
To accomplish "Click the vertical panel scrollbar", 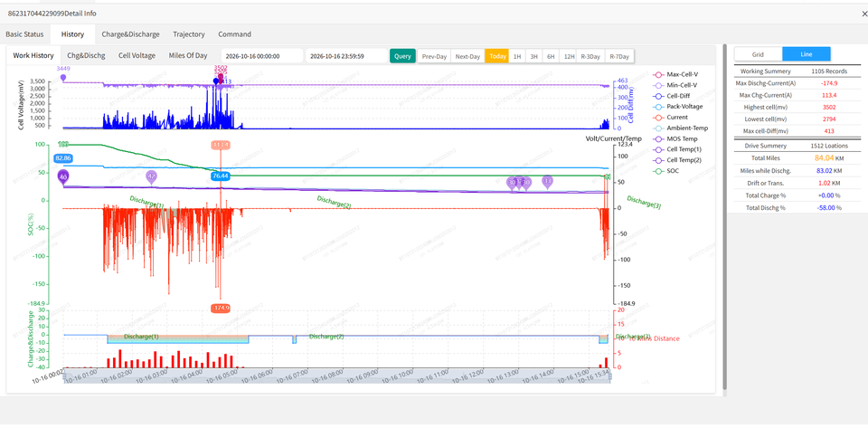I will tap(724, 216).
